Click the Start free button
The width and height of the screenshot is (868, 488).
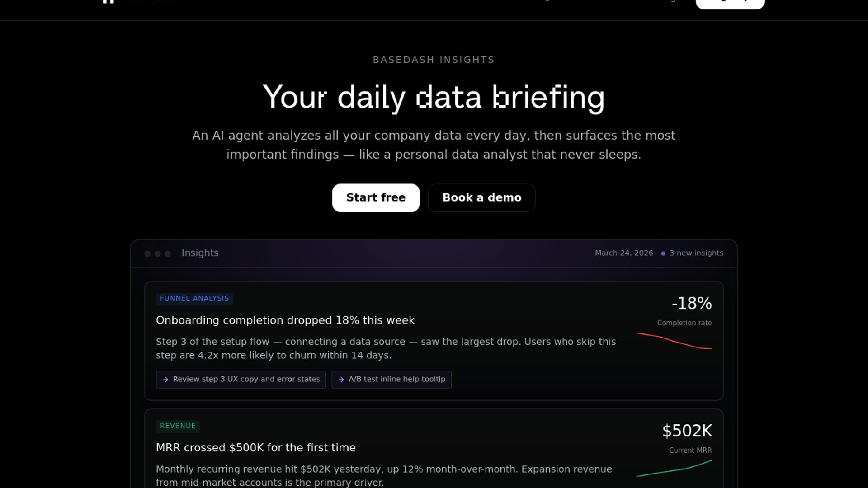tap(376, 198)
